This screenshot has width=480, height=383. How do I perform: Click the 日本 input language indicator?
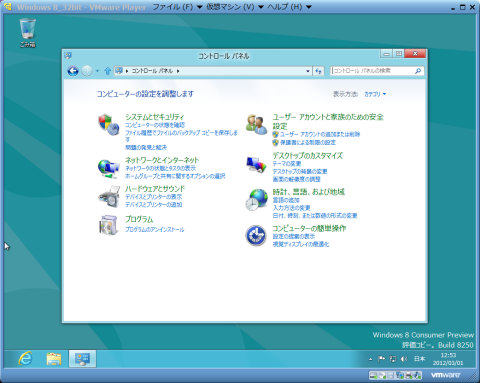(419, 359)
